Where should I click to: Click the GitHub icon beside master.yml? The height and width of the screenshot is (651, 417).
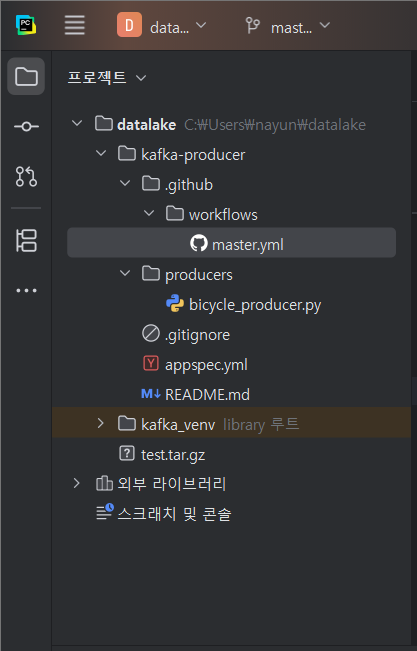199,243
